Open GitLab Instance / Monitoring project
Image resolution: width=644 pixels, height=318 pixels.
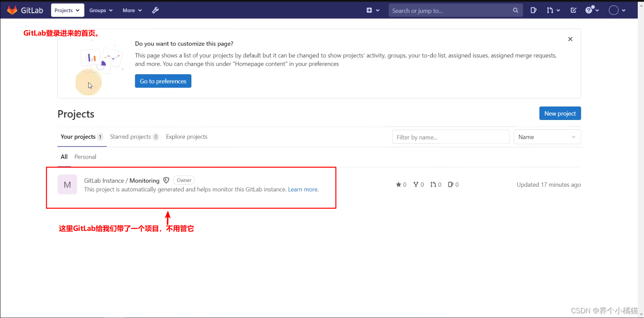[122, 180]
